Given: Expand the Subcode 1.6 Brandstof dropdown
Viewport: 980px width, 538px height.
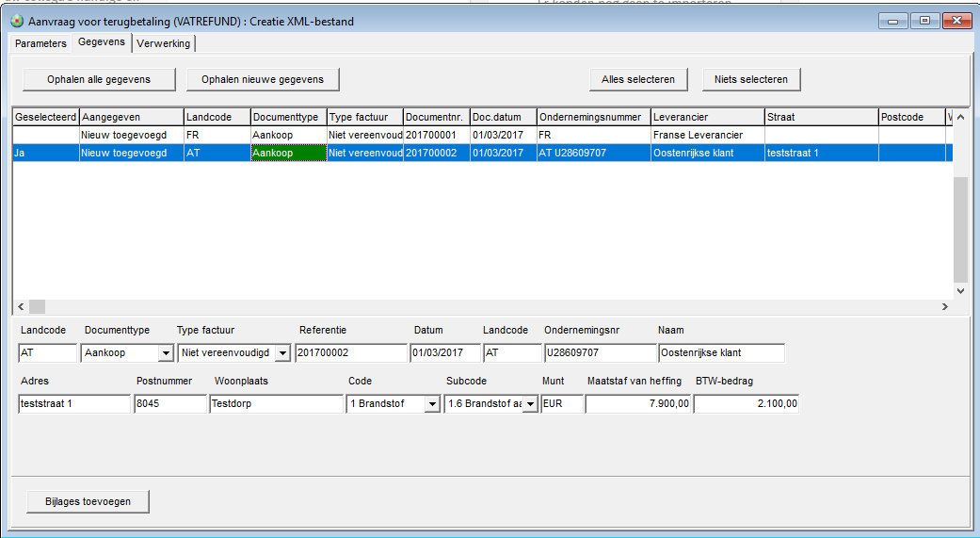Looking at the screenshot, I should pos(530,404).
